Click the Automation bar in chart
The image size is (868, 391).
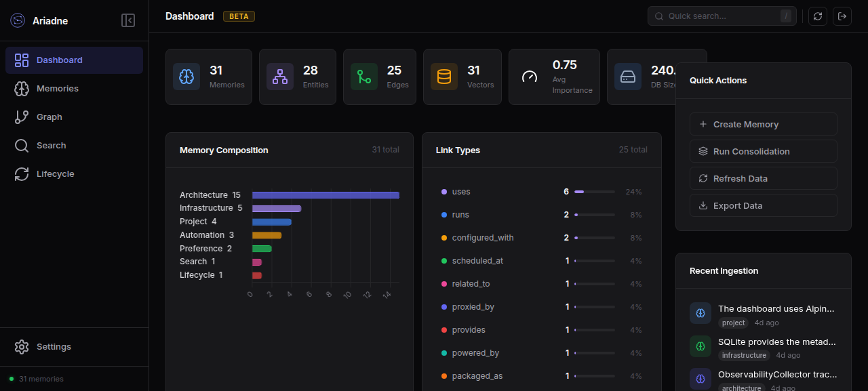coord(267,235)
